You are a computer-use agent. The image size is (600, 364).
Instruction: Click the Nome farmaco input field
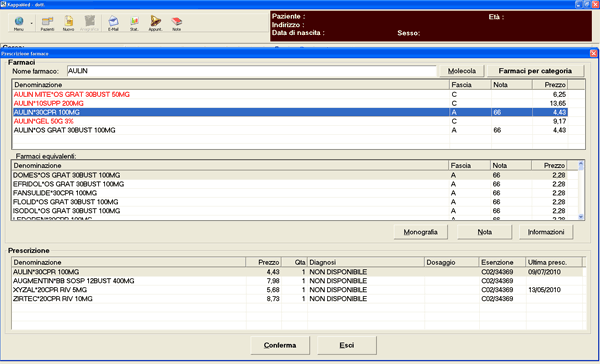[251, 71]
